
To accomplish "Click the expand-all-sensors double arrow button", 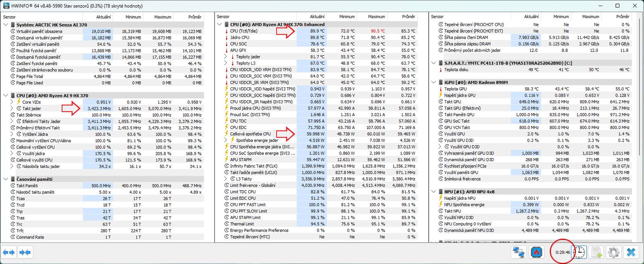I will pos(8,252).
